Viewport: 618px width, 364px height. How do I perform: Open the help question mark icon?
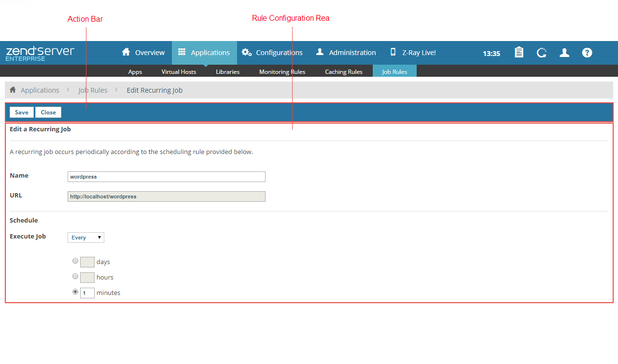pyautogui.click(x=587, y=53)
